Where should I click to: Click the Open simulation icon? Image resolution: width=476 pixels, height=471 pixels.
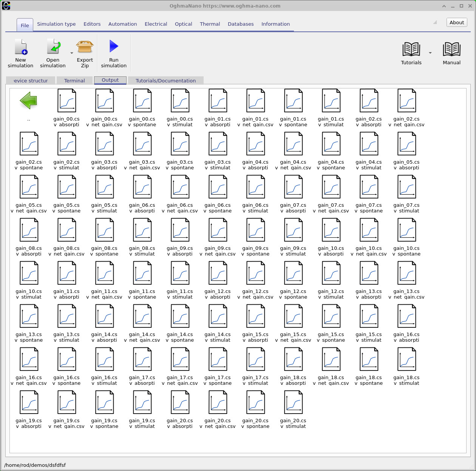[x=53, y=47]
